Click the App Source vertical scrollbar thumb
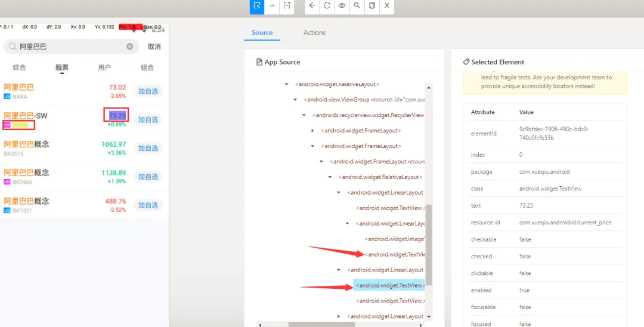This screenshot has height=327, width=644. [x=429, y=245]
